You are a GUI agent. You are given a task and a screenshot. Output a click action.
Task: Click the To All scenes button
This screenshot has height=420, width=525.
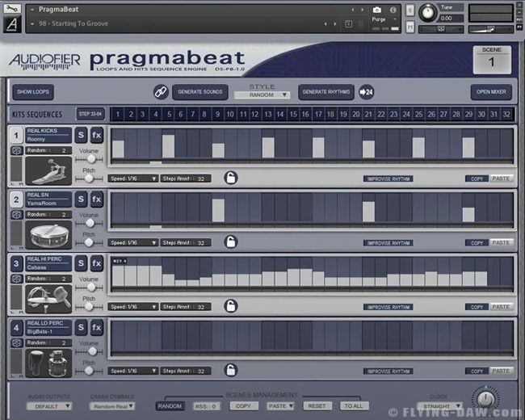click(x=354, y=406)
